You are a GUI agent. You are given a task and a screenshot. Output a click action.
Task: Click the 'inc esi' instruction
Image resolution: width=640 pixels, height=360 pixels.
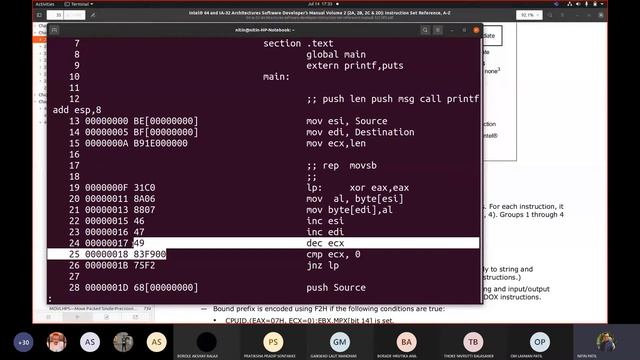[x=325, y=221]
